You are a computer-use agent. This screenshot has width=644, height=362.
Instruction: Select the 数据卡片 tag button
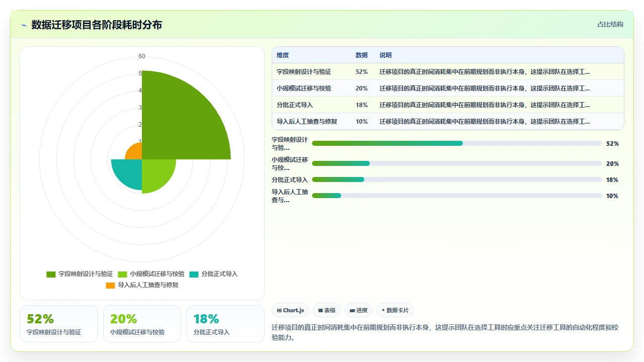[x=395, y=311]
